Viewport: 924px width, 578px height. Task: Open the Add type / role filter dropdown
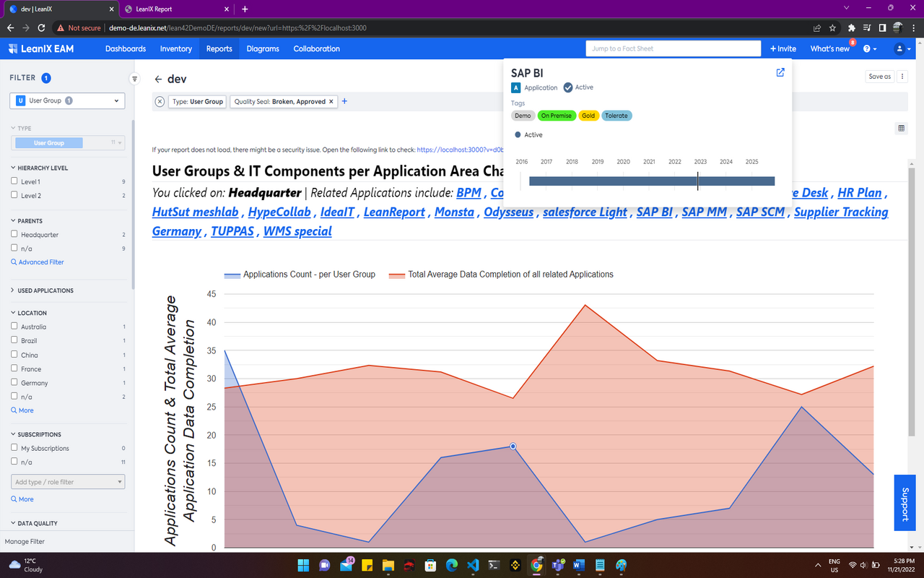click(x=68, y=482)
